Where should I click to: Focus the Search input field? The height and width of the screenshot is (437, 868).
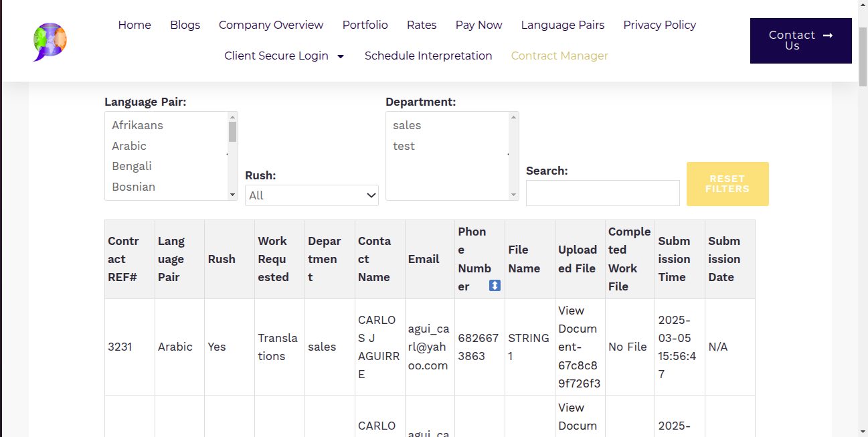coord(603,193)
